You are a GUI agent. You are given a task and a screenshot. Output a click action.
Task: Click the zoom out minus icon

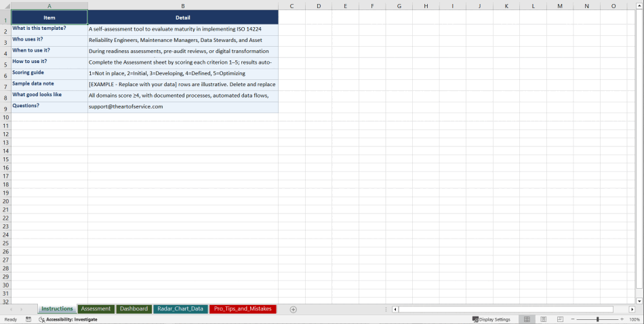[573, 319]
